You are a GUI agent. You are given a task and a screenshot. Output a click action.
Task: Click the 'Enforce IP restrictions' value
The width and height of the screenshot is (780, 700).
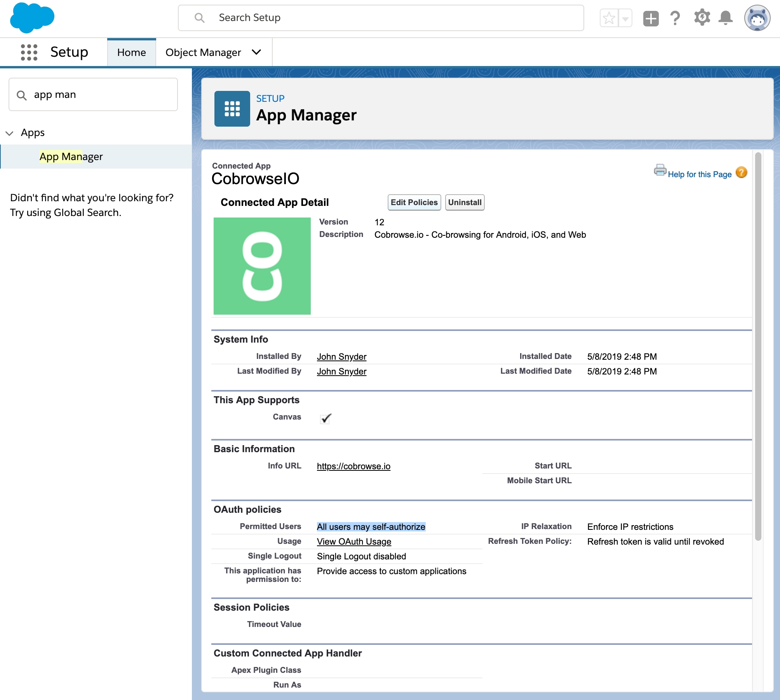630,527
